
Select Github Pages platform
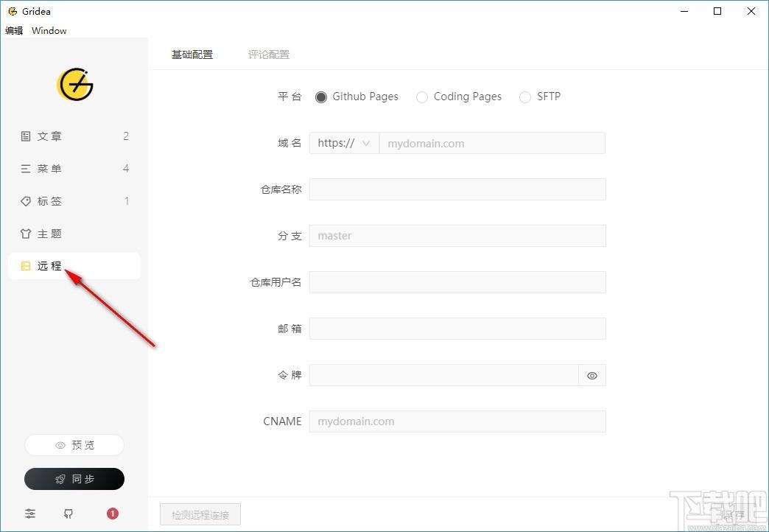pyautogui.click(x=357, y=97)
